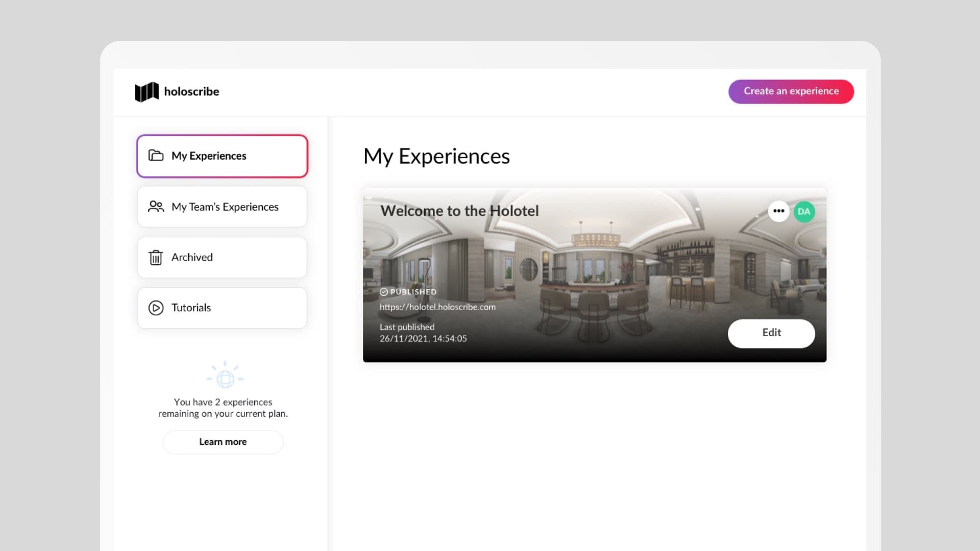Image resolution: width=980 pixels, height=551 pixels.
Task: Click the green DA avatar badge
Action: (x=804, y=212)
